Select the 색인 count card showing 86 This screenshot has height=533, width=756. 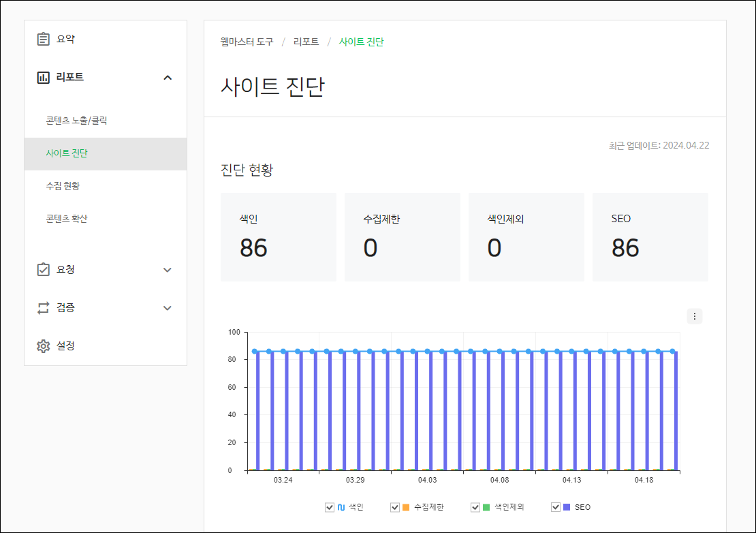(x=278, y=237)
